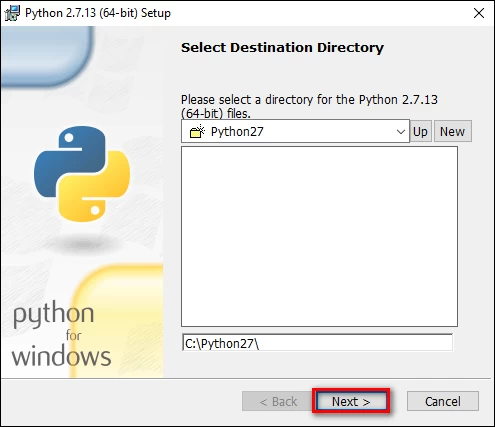Expand the directory dropdown arrow

401,132
